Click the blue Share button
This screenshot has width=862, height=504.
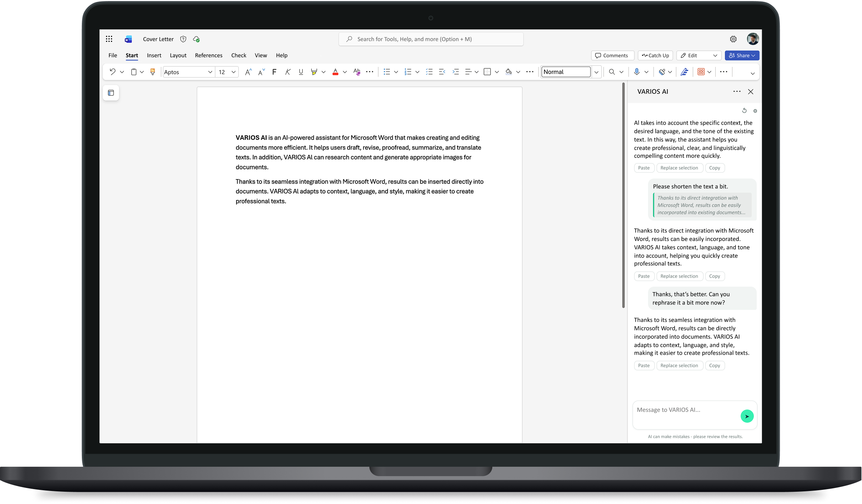click(742, 55)
